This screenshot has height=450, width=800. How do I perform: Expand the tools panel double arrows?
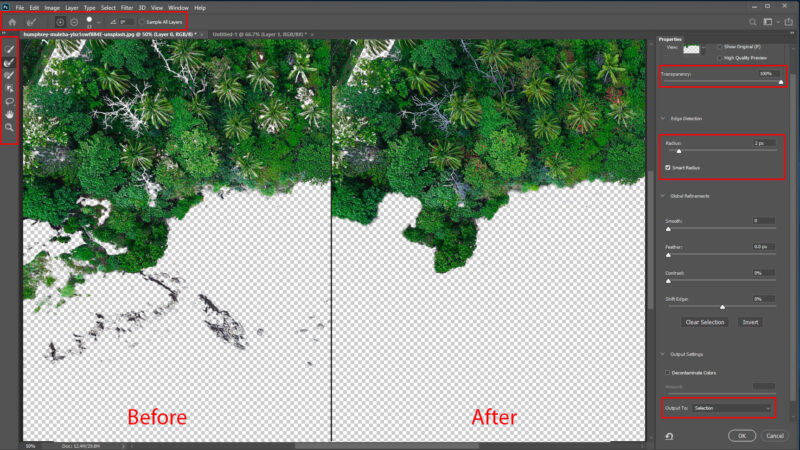tap(4, 33)
